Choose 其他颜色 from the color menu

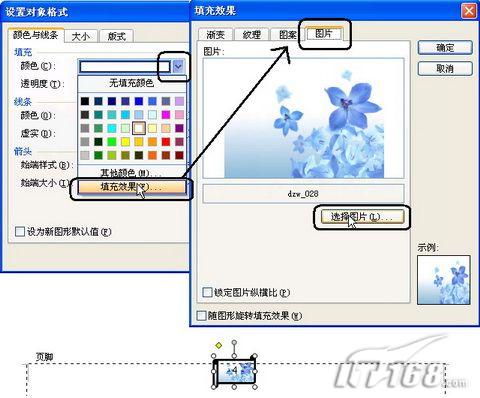[x=131, y=172]
